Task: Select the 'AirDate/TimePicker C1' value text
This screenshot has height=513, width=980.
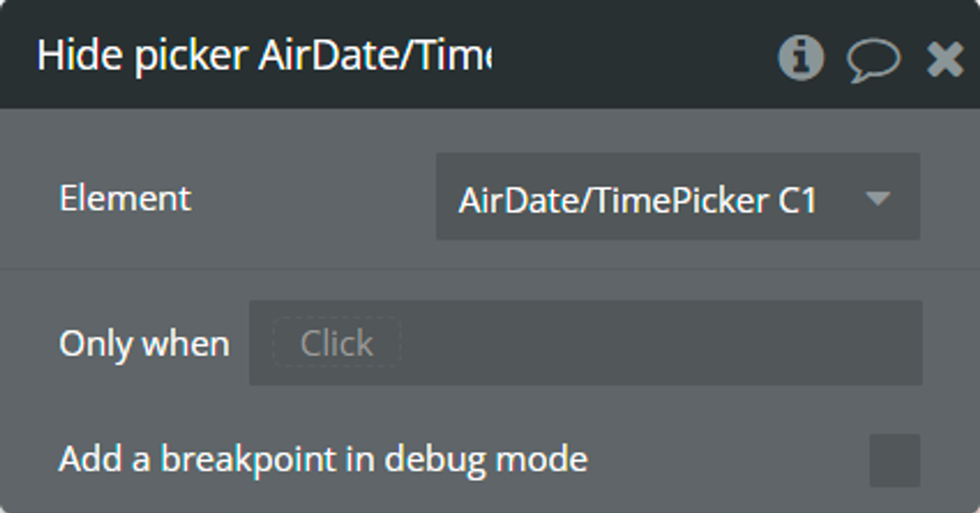Action: (637, 201)
